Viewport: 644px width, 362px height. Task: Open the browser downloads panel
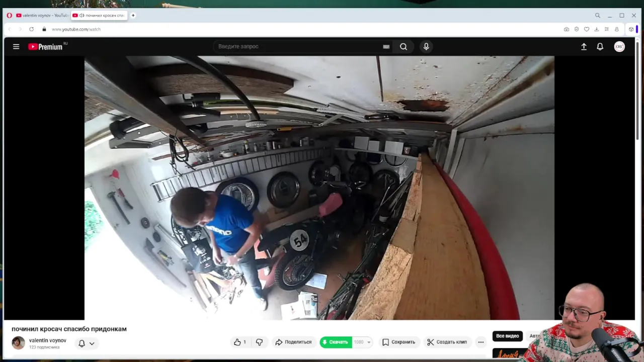tap(597, 29)
